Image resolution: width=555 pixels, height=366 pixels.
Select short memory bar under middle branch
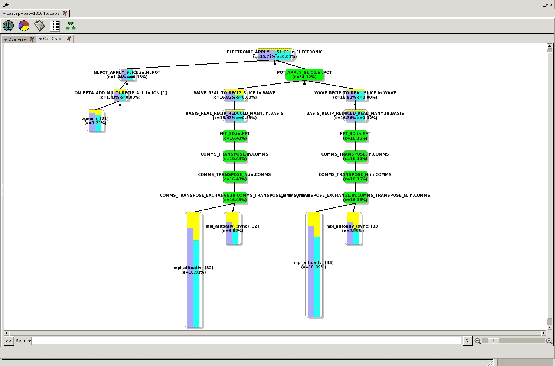click(233, 228)
